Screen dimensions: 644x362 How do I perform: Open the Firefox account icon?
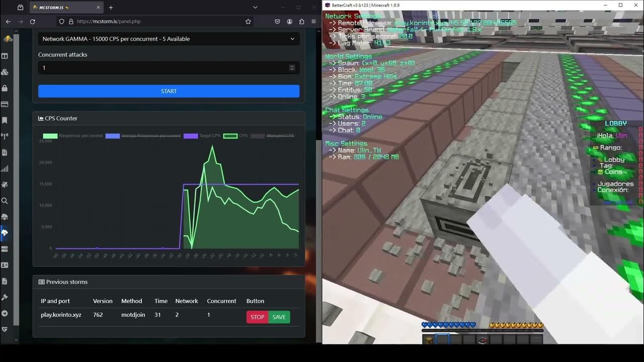290,22
